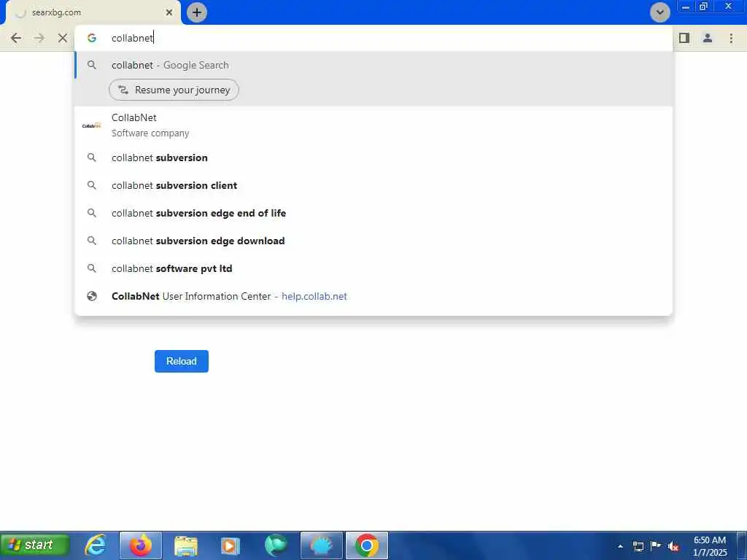Click Resume your journey chip

tap(174, 90)
